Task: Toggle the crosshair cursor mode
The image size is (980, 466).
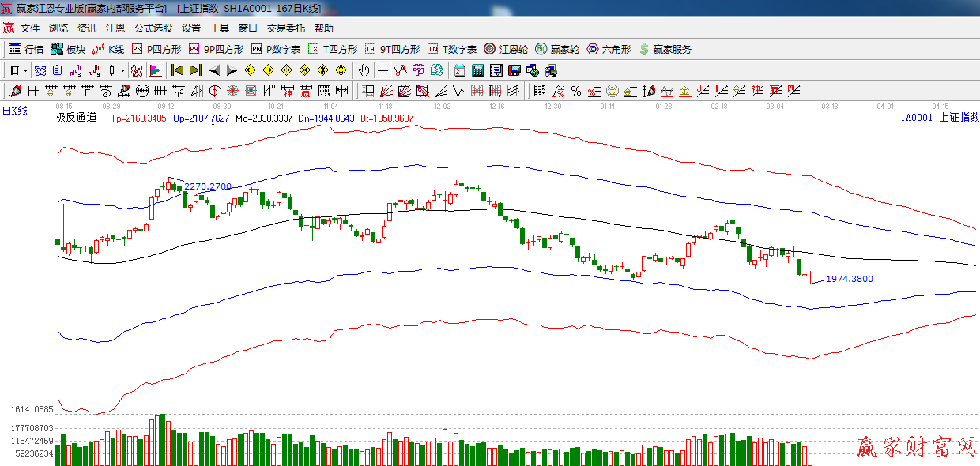Action: [383, 70]
